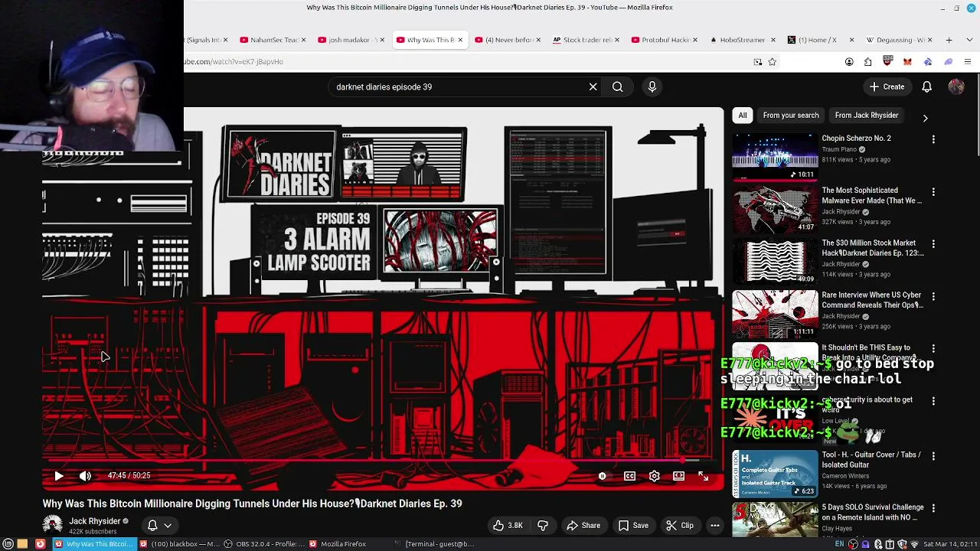The width and height of the screenshot is (980, 551).
Task: Switch to Terminal taskbar window
Action: (x=434, y=544)
